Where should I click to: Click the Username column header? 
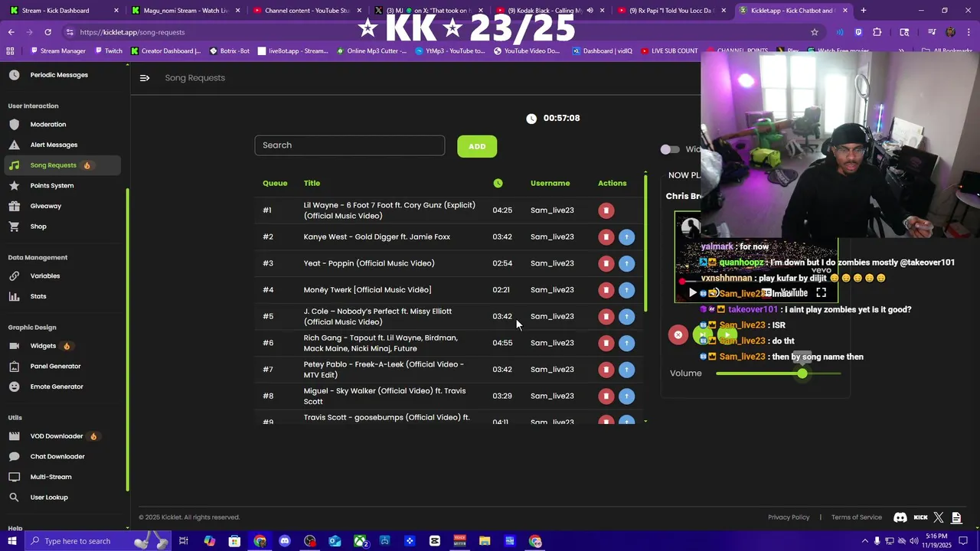pyautogui.click(x=550, y=184)
